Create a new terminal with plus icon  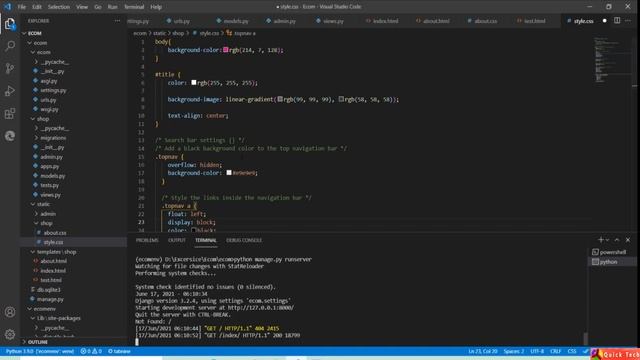coord(600,240)
